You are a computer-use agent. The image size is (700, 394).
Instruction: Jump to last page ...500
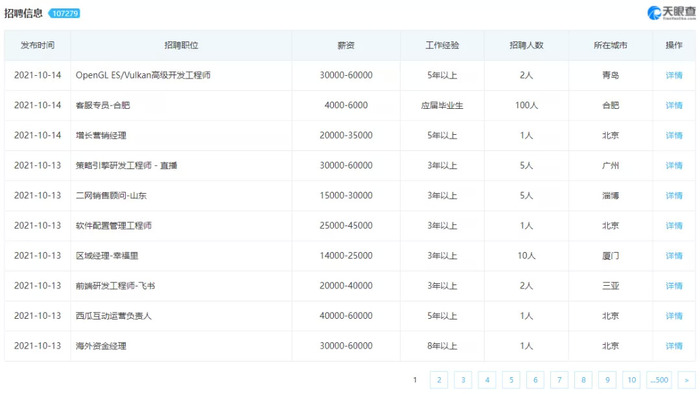pos(659,380)
